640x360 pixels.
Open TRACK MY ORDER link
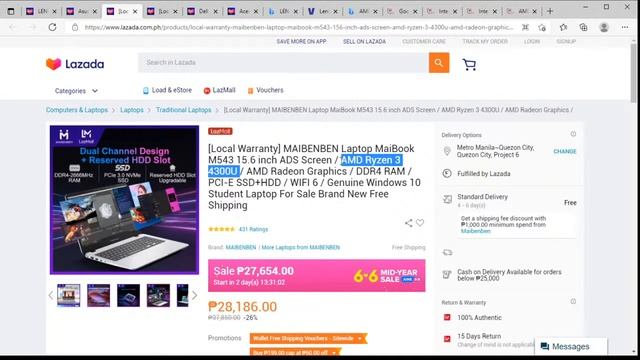485,42
